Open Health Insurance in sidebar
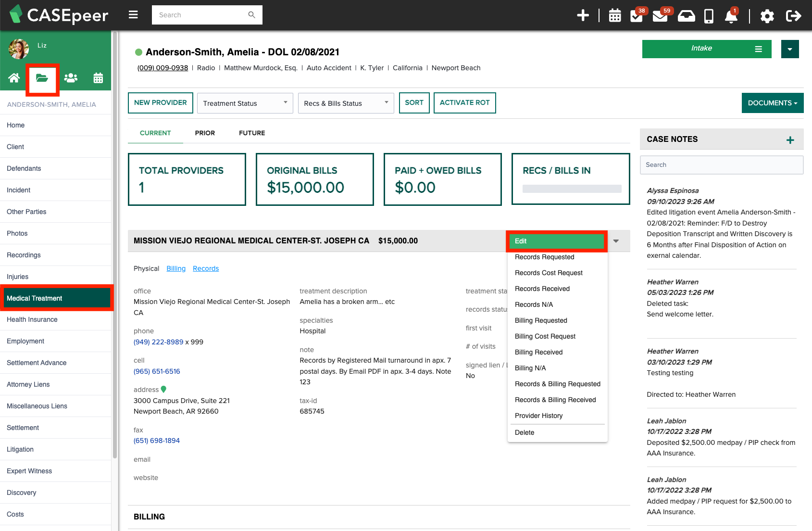This screenshot has height=531, width=812. (56, 319)
